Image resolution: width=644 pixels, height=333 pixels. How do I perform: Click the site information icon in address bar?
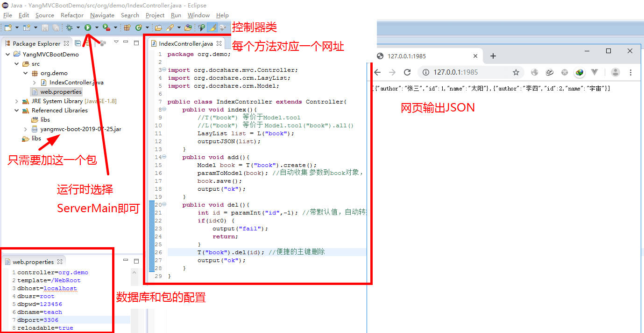coord(426,72)
